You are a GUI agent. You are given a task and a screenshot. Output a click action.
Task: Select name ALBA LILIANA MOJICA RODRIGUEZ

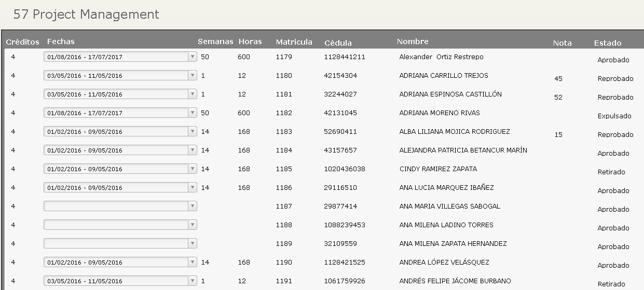[x=455, y=131]
